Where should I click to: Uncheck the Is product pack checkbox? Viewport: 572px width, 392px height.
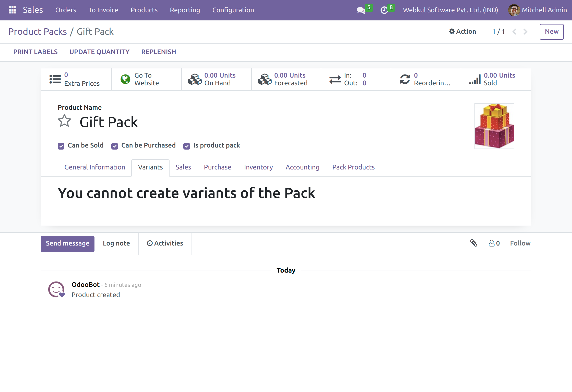coord(187,146)
